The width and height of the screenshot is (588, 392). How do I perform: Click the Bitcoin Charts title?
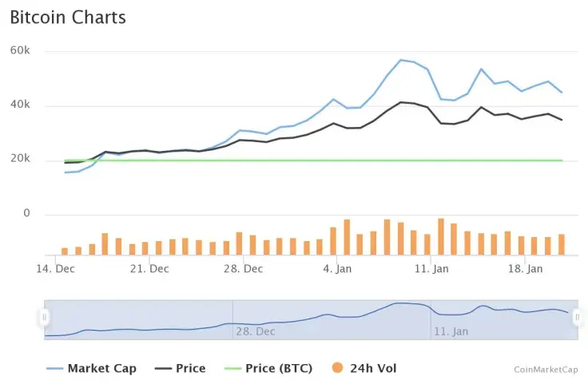coord(68,18)
